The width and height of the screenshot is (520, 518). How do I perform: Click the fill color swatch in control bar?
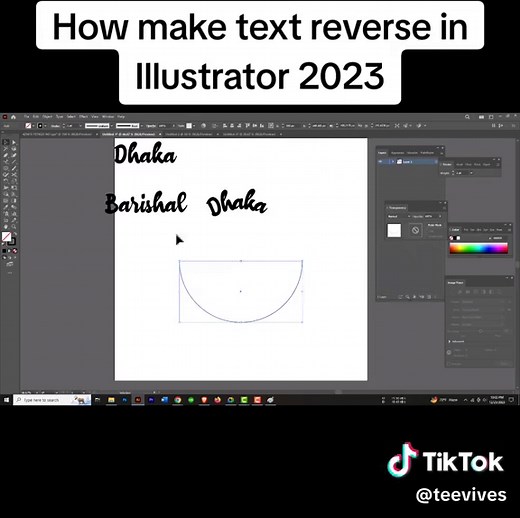click(x=29, y=126)
